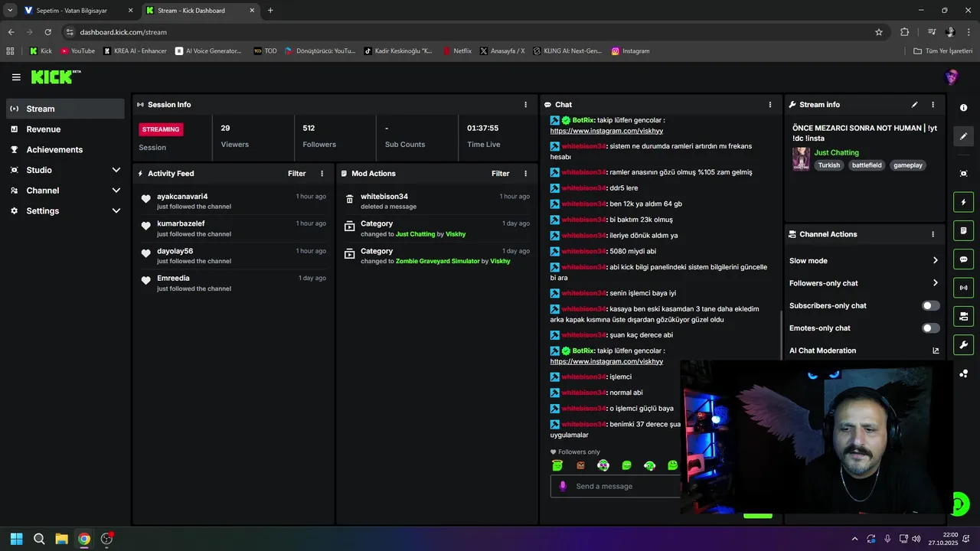Image resolution: width=980 pixels, height=551 pixels.
Task: Click the Stream info edit pencil
Action: click(914, 105)
